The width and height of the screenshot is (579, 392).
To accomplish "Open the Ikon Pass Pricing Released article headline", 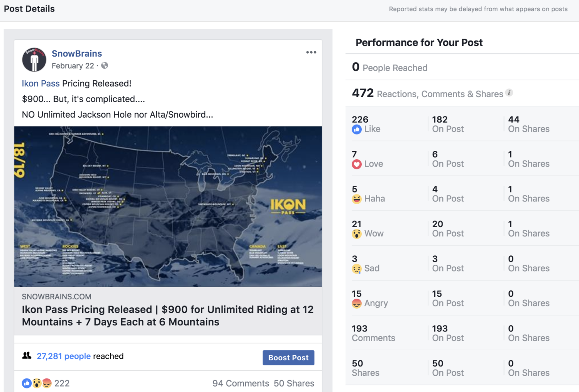I will pyautogui.click(x=168, y=316).
